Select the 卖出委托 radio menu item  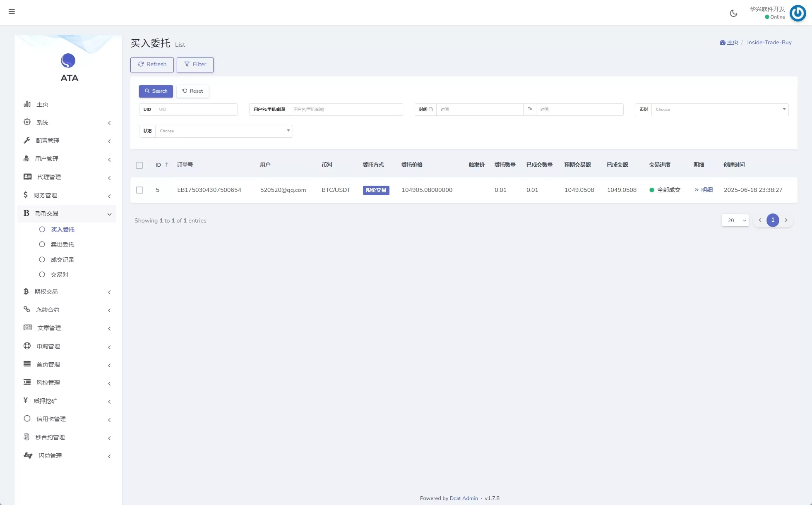click(x=62, y=244)
